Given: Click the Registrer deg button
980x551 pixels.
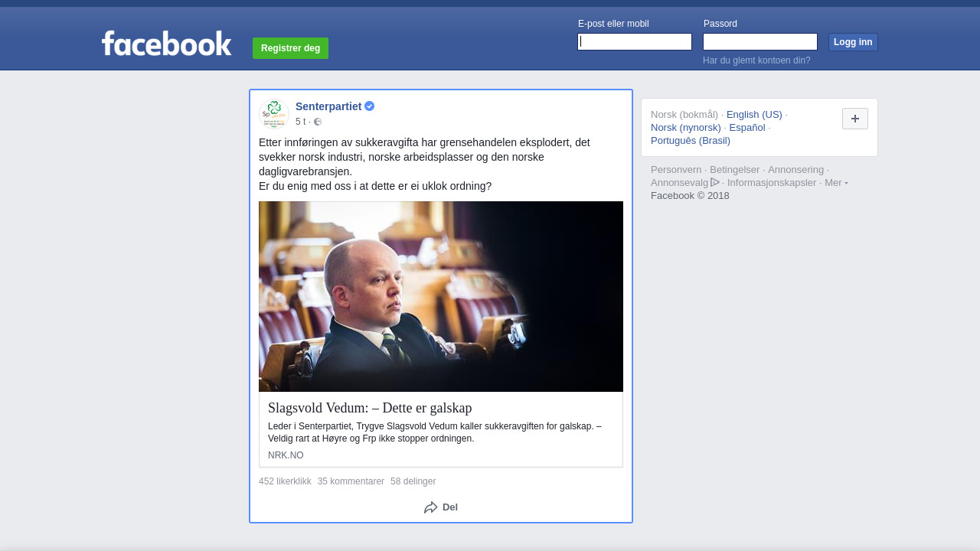Looking at the screenshot, I should [290, 48].
